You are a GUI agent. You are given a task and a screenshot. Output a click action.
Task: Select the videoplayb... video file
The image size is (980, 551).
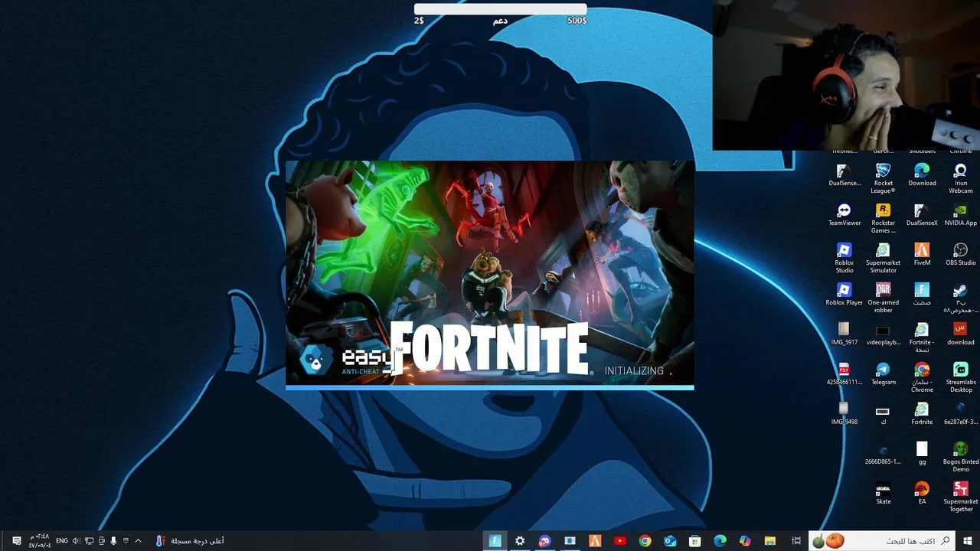click(883, 334)
